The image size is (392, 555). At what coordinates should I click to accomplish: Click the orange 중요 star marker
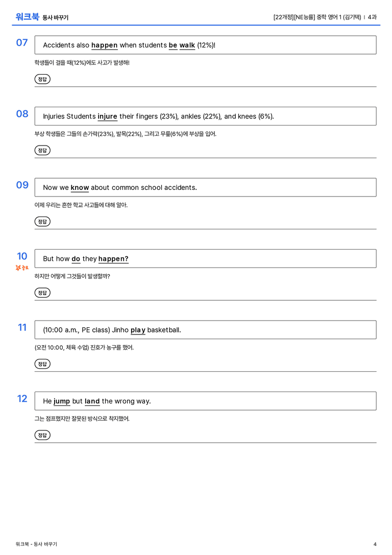coord(22,268)
